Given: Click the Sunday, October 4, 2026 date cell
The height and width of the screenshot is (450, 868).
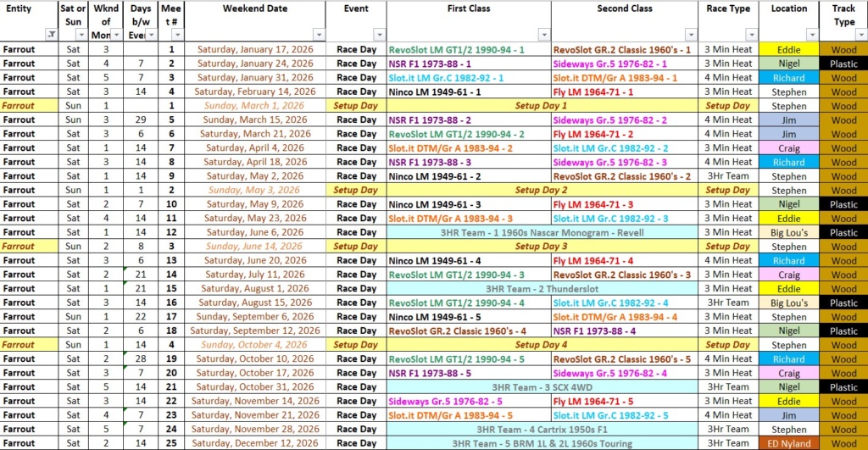Looking at the screenshot, I should click(255, 345).
